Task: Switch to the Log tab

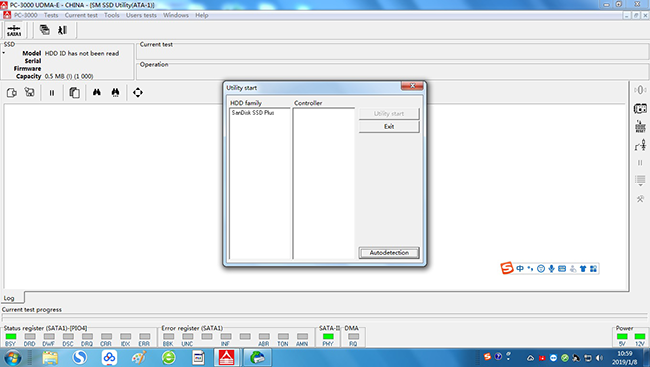Action: click(x=9, y=298)
